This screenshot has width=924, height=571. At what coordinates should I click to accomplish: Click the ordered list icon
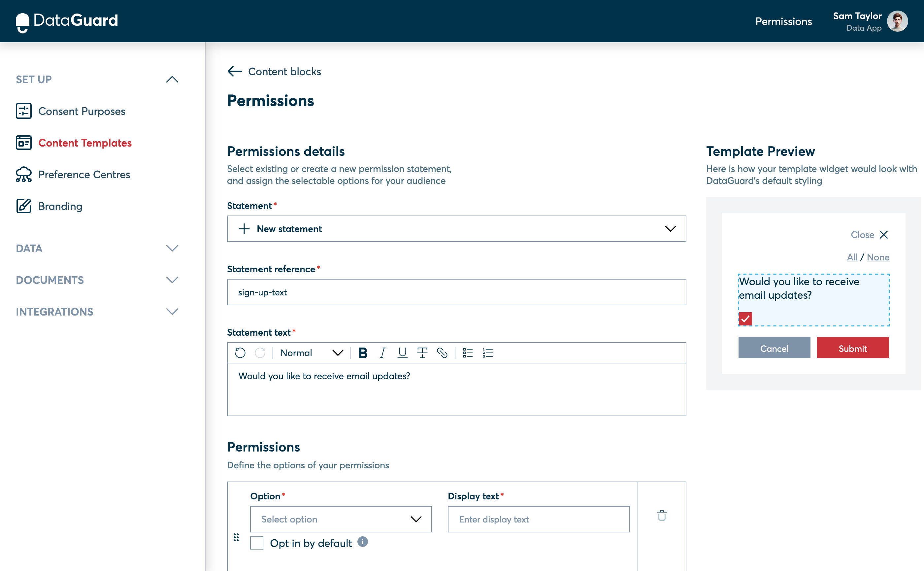(488, 353)
